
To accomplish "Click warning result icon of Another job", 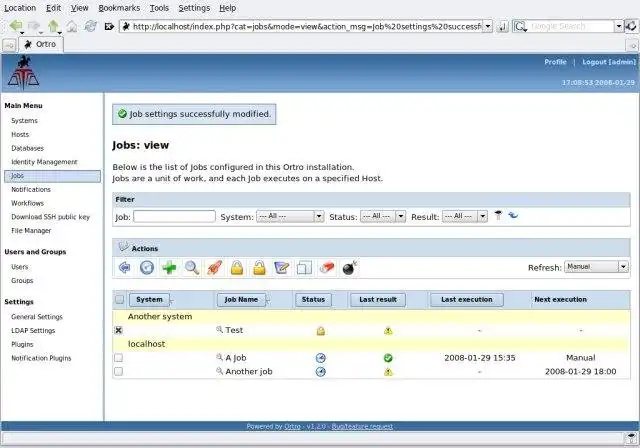I will coord(388,372).
